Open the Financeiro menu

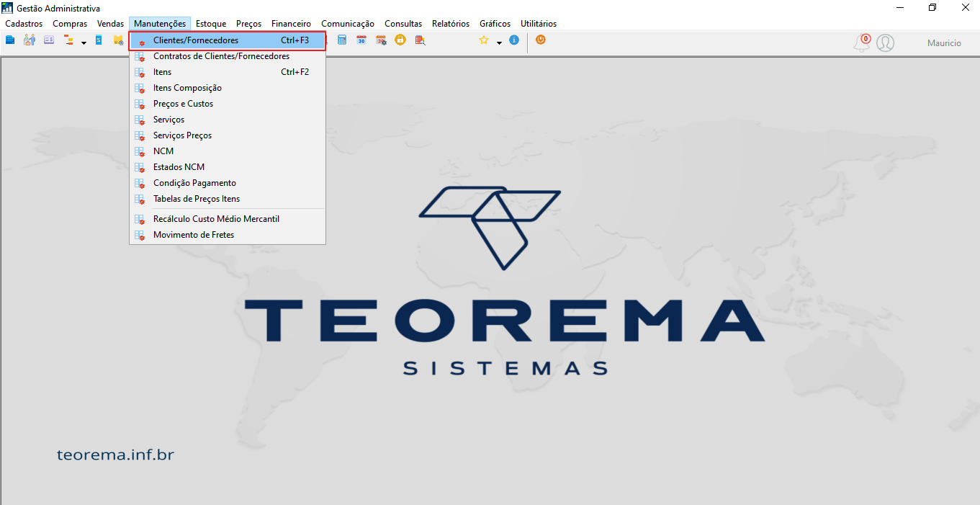[x=292, y=24]
